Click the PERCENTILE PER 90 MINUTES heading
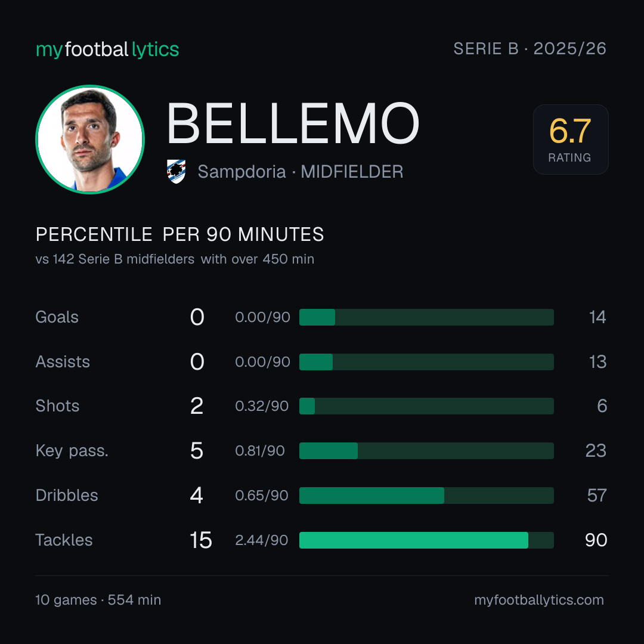Screen dimensions: 644x644 coord(179,234)
